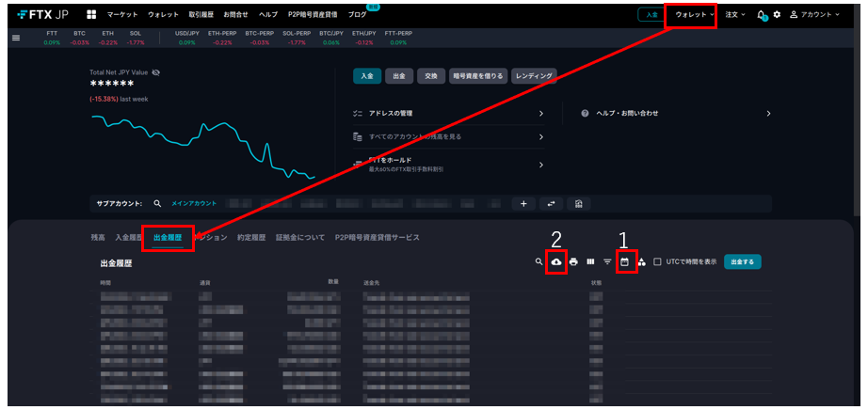
Task: Download withdrawal history via cloud icon
Action: click(556, 261)
